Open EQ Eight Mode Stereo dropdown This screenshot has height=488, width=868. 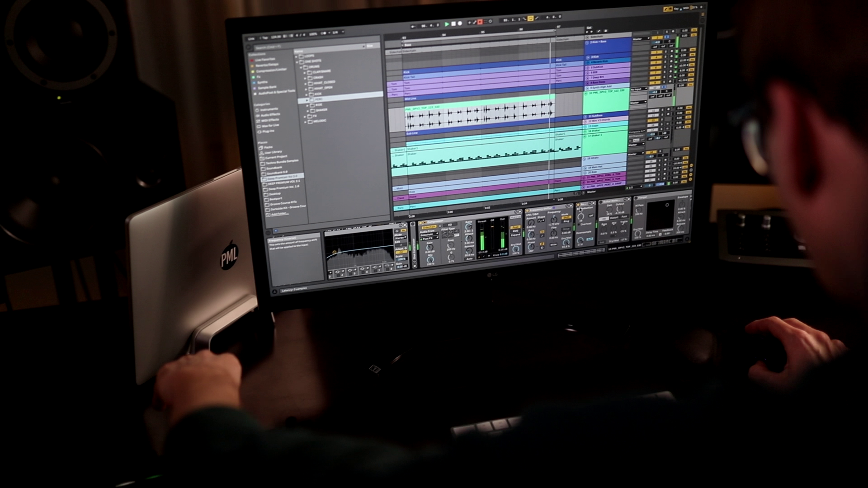401,238
